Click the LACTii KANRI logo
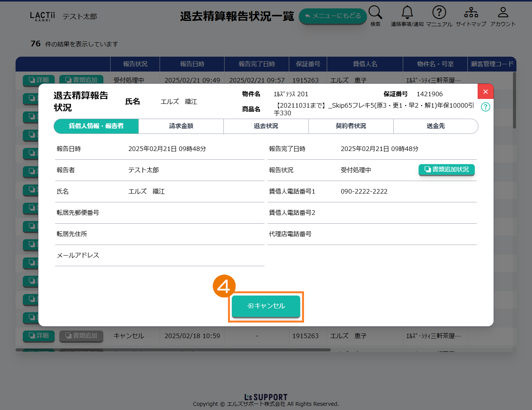Image resolution: width=532 pixels, height=410 pixels. pos(42,16)
